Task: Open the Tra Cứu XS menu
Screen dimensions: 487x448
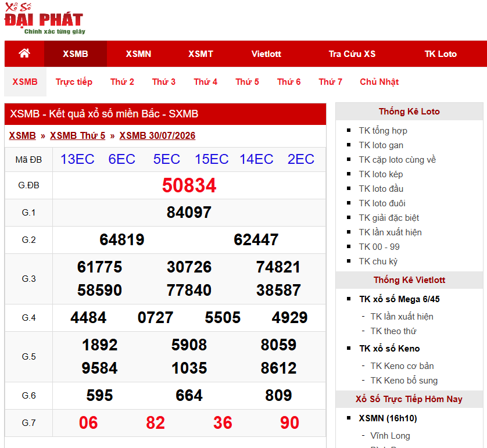Action: pos(352,53)
